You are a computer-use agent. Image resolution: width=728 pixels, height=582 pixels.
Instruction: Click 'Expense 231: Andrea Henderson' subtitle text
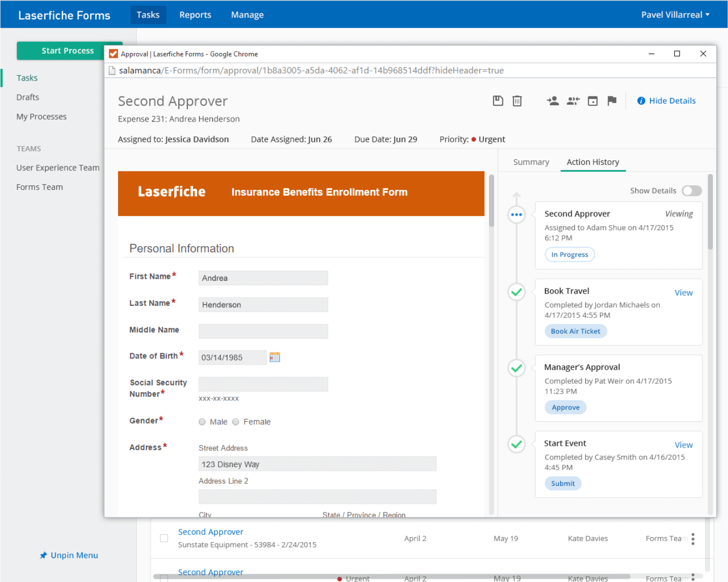179,119
